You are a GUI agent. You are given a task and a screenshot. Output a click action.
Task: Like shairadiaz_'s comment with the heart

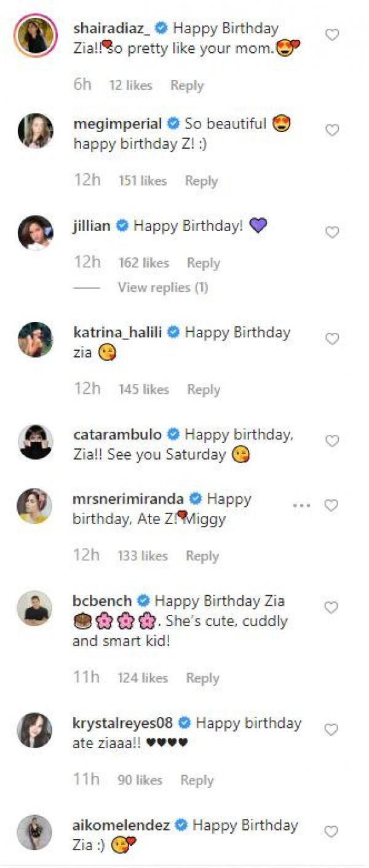pos(332,35)
